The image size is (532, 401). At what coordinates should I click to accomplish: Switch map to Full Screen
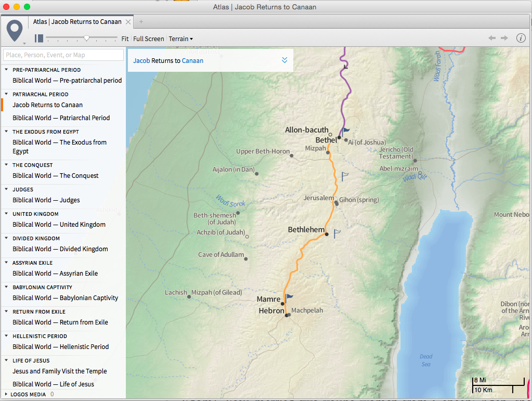pyautogui.click(x=148, y=38)
